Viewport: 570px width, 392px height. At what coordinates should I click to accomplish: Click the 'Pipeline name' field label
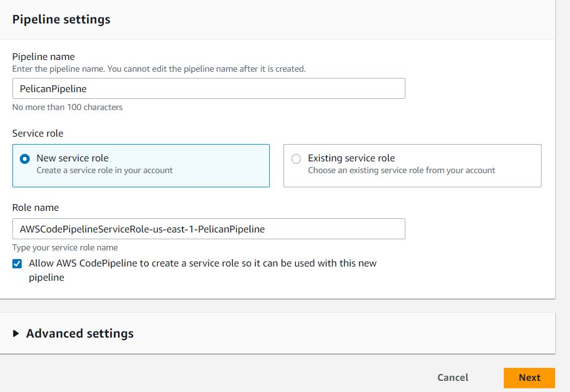(x=43, y=57)
